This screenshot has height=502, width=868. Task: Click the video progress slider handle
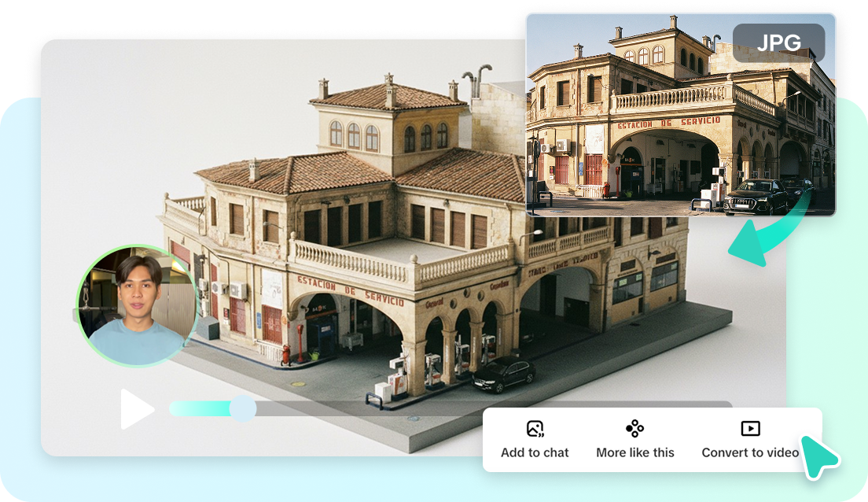click(x=242, y=409)
